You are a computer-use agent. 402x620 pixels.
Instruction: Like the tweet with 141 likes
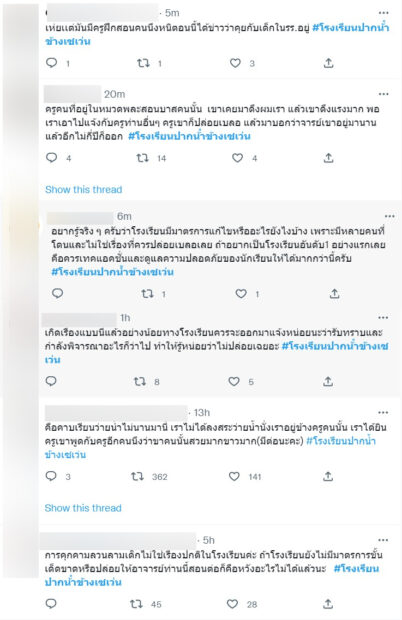(234, 476)
